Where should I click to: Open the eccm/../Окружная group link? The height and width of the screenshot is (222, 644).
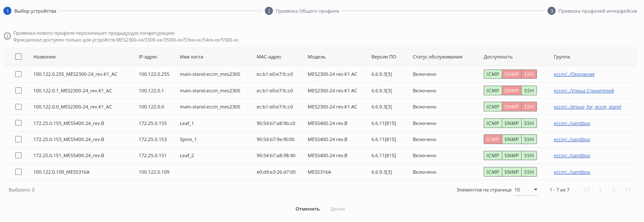click(574, 74)
